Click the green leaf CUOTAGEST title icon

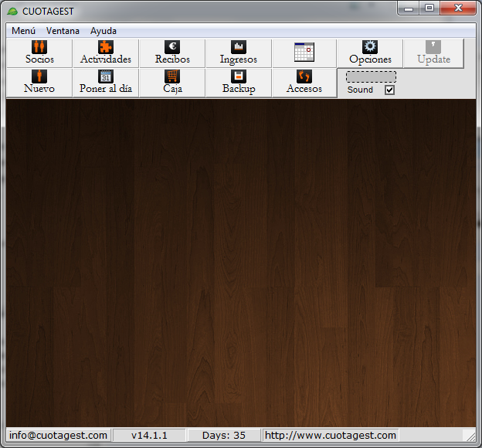tap(12, 12)
